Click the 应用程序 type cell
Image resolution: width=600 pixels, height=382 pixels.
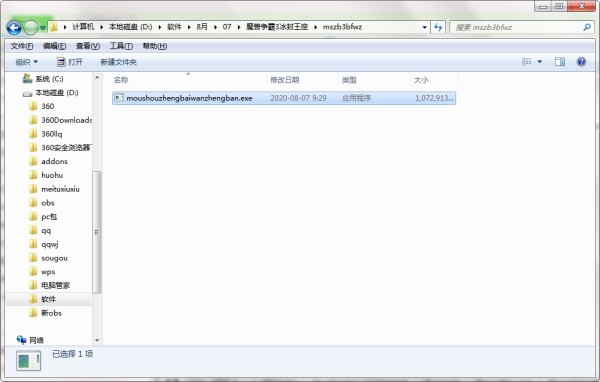pos(356,98)
